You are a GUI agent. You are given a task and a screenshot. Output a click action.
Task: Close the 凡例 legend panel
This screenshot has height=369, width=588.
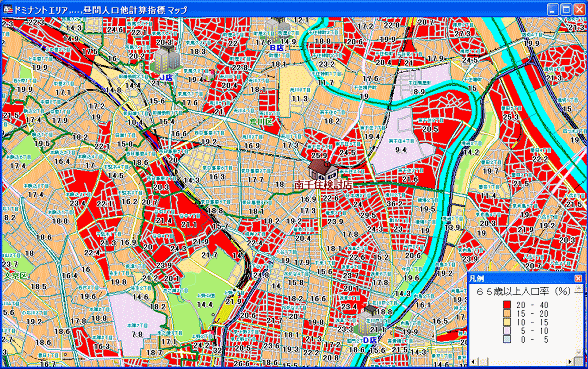578,278
